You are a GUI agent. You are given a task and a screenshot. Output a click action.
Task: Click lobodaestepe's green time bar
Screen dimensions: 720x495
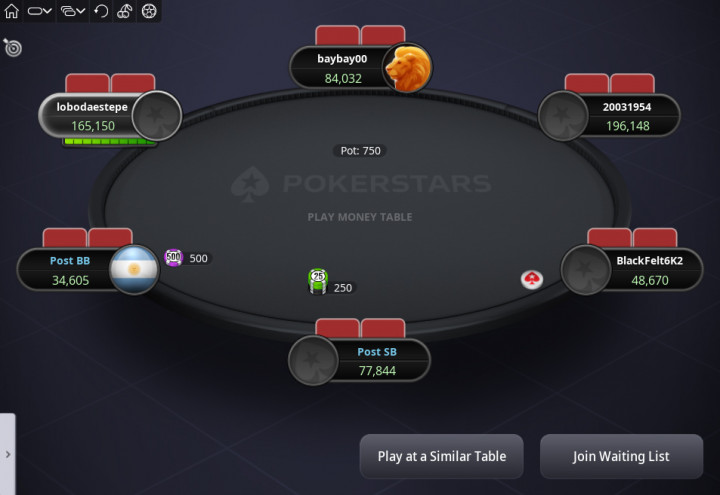pos(109,141)
